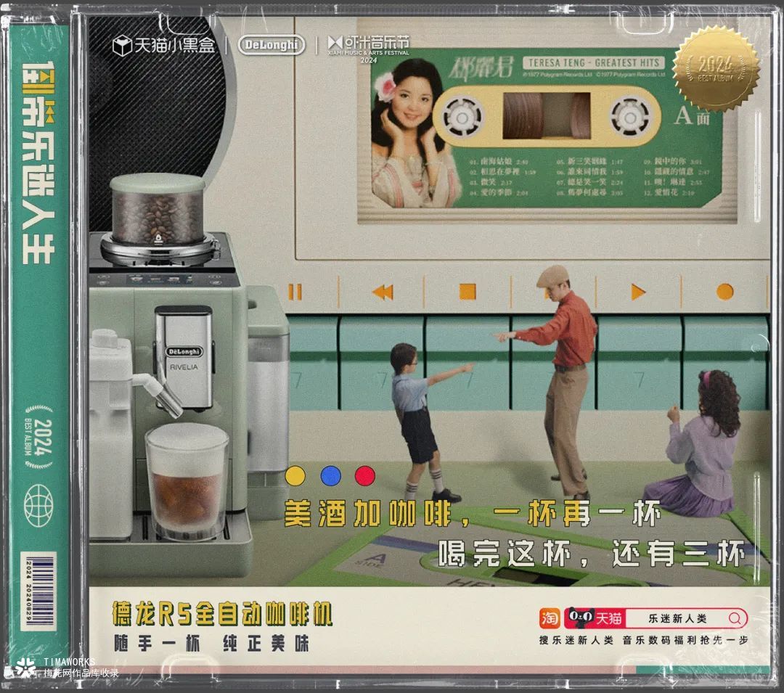
Task: Click the DeLonghi logo in the header
Action: [x=271, y=45]
